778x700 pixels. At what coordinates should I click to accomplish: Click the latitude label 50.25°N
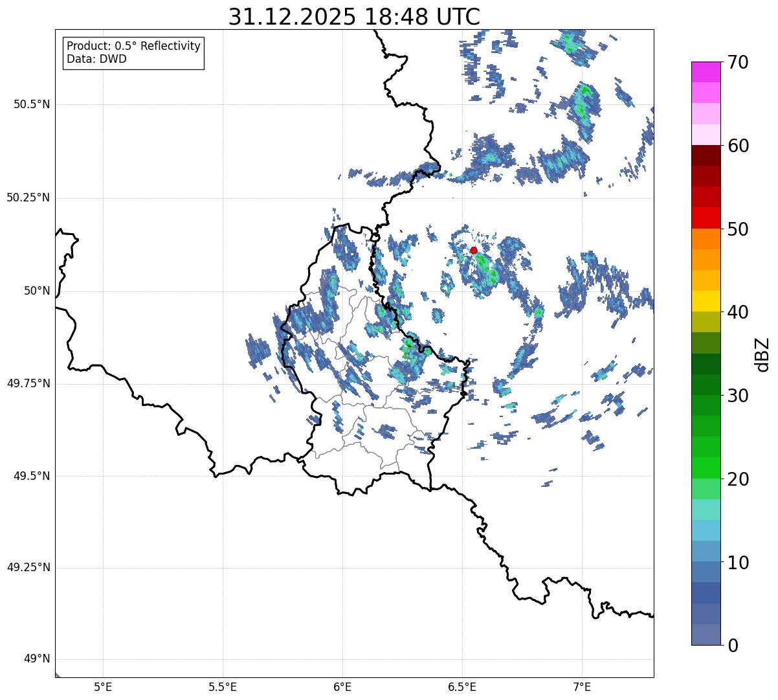pos(28,198)
